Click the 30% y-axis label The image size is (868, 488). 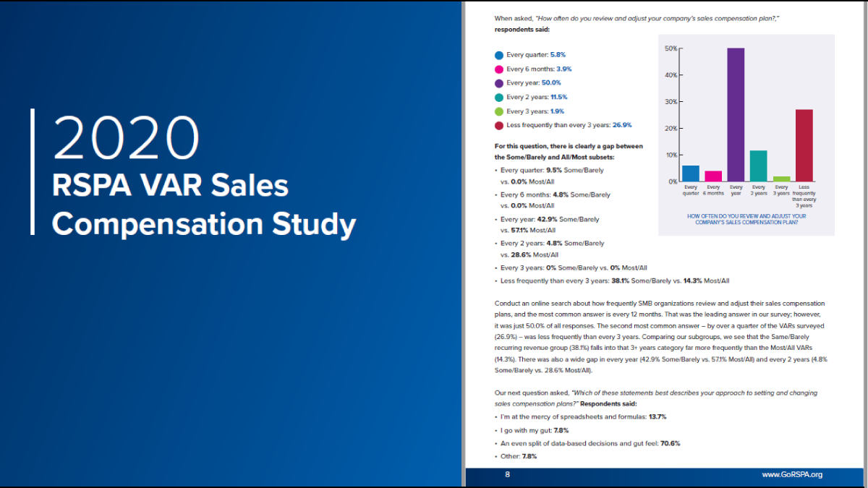click(x=671, y=102)
